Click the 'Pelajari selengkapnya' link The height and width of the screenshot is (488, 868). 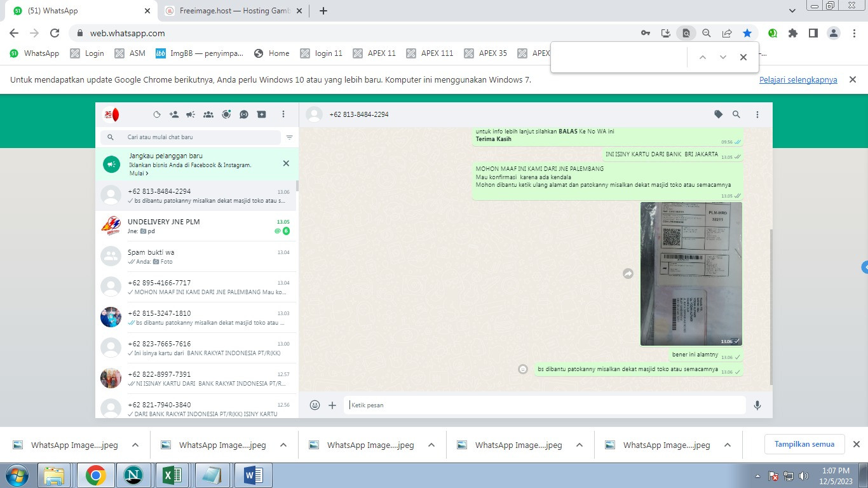(x=798, y=80)
